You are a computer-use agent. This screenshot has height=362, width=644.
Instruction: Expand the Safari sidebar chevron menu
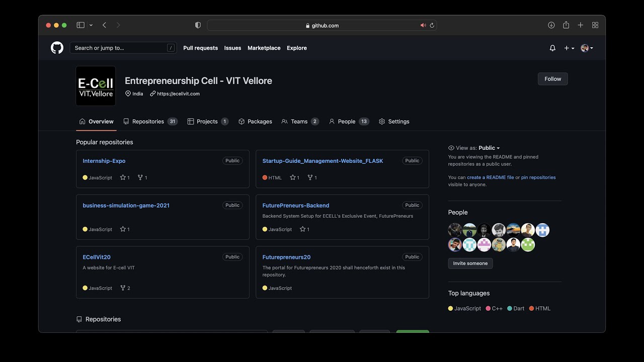91,25
